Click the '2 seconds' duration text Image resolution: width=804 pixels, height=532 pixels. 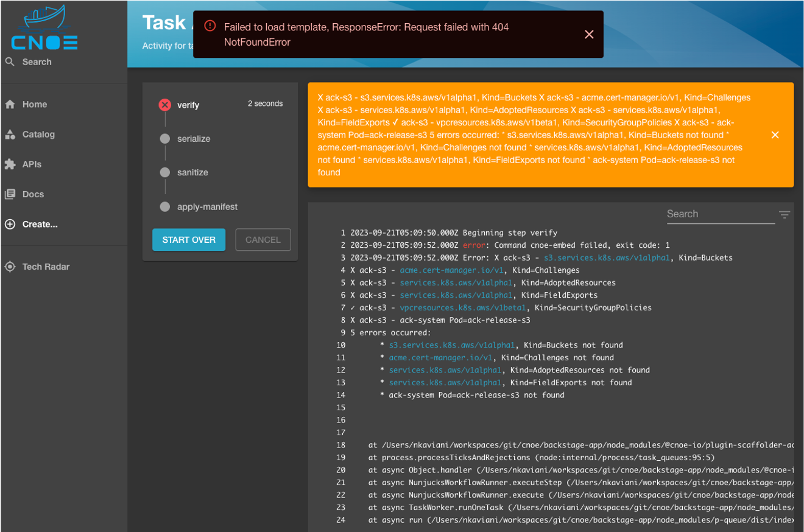pos(265,103)
